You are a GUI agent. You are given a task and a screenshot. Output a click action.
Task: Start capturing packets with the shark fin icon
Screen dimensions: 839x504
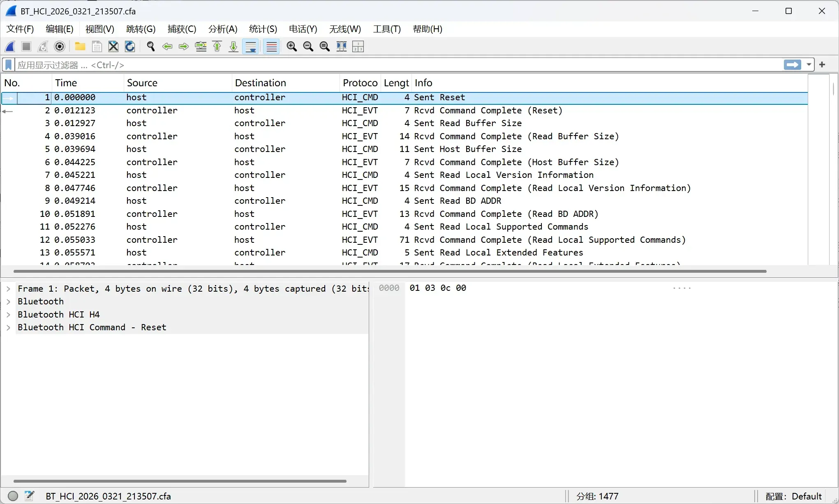10,46
